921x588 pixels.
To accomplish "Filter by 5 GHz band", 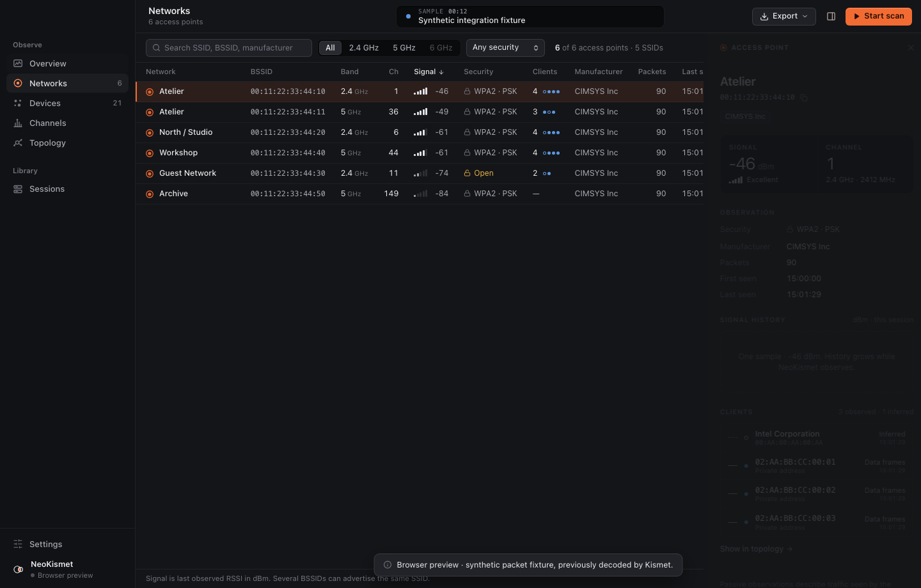I will [x=404, y=48].
